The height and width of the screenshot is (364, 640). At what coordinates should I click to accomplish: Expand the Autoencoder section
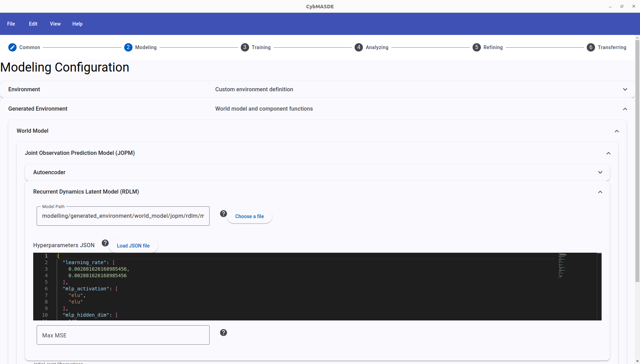[600, 172]
